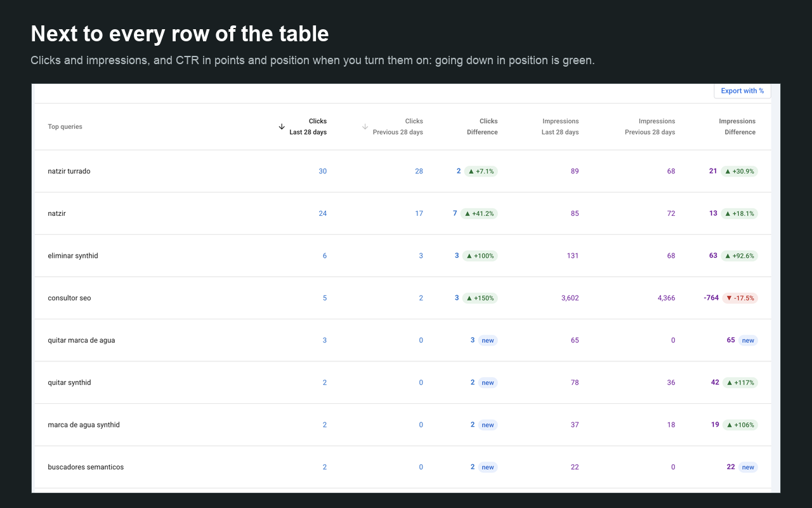Click the 4,366 previous impressions value

[x=667, y=298]
